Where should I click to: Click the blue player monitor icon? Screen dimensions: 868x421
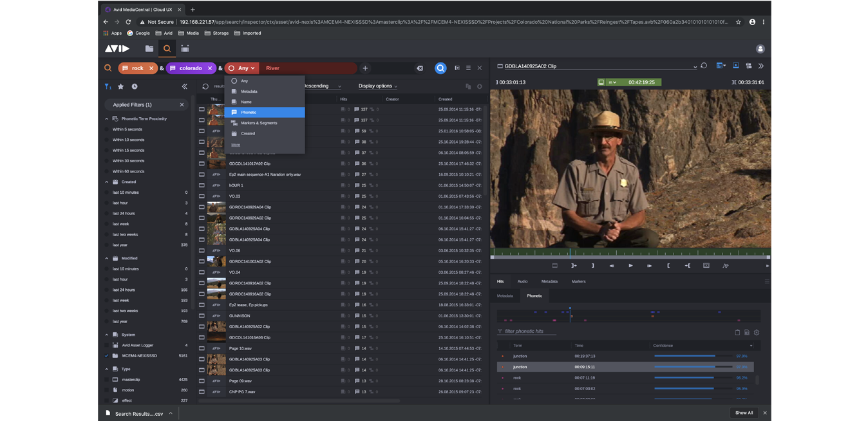pos(736,66)
